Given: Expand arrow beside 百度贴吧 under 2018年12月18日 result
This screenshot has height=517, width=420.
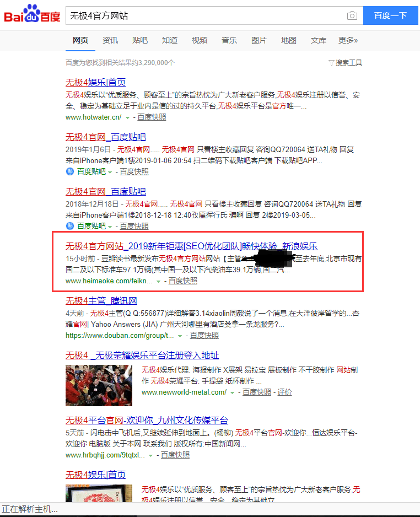Looking at the screenshot, I should coord(110,227).
